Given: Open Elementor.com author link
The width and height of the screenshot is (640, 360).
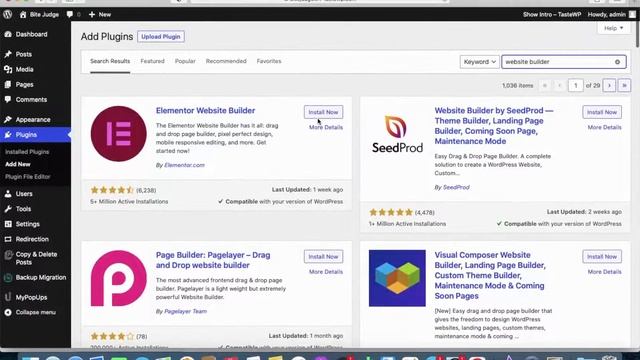Looking at the screenshot, I should (x=184, y=165).
